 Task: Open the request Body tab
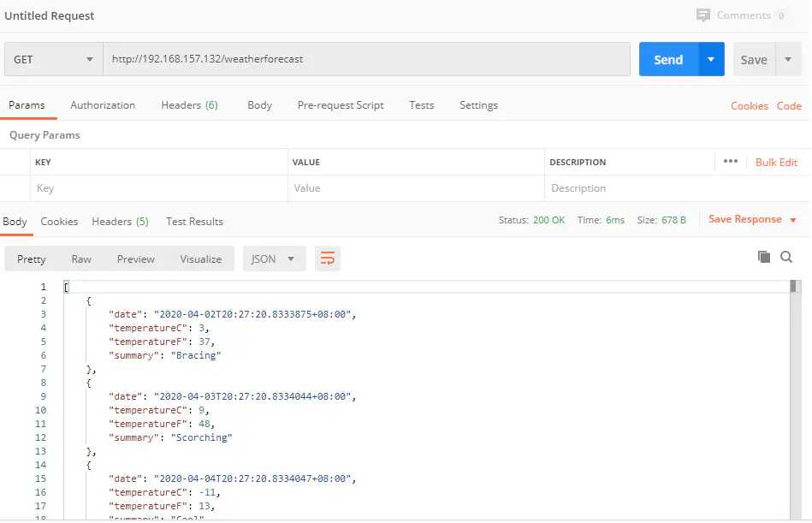259,105
